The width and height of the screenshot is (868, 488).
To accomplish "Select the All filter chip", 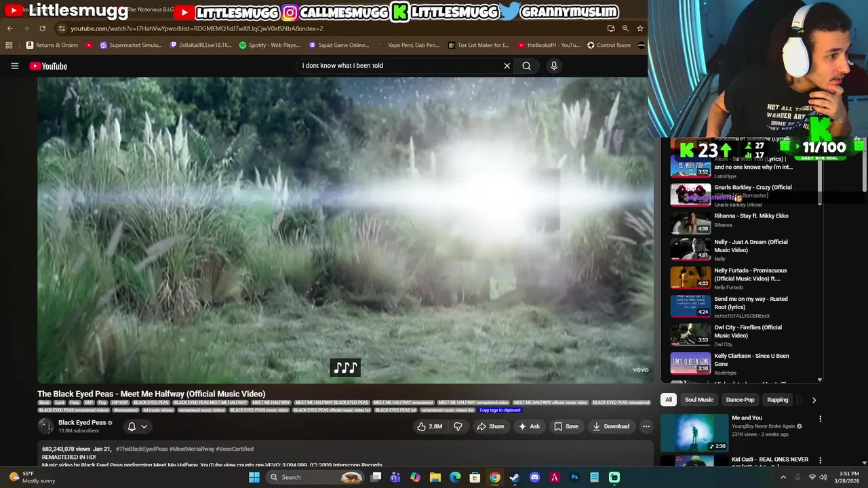I will point(669,400).
